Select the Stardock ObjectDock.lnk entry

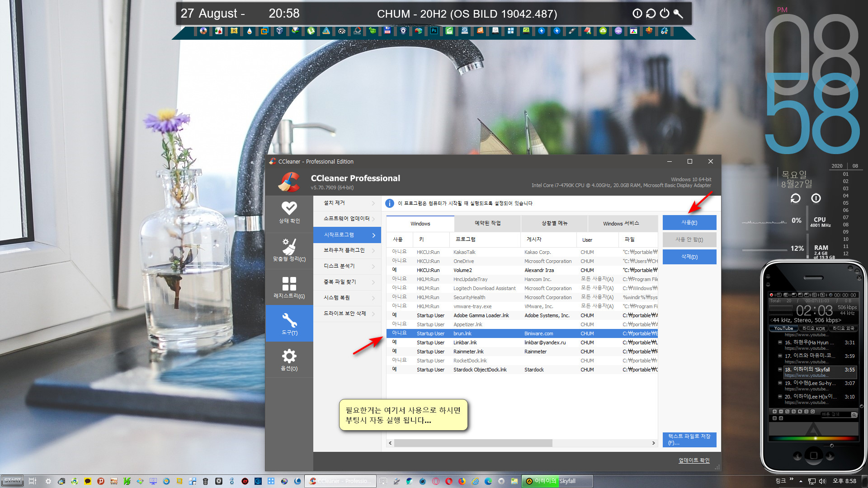pos(522,370)
